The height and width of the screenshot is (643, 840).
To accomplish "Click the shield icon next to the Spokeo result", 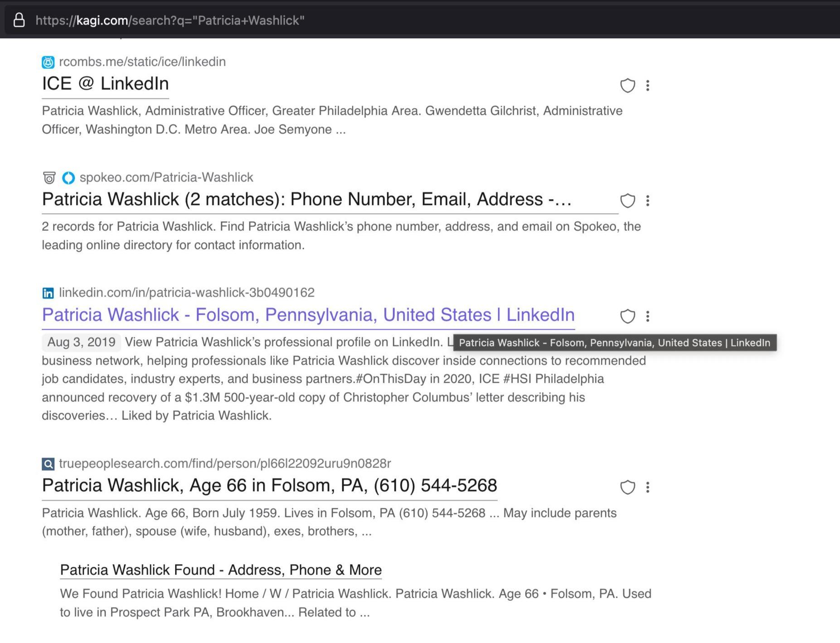I will click(x=627, y=200).
